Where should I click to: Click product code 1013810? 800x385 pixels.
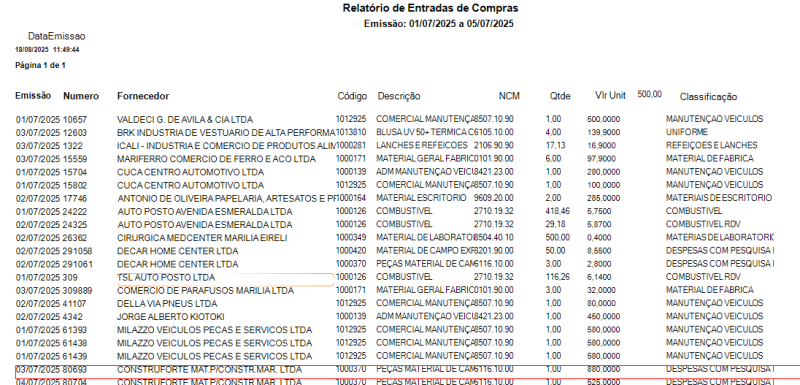click(x=351, y=132)
